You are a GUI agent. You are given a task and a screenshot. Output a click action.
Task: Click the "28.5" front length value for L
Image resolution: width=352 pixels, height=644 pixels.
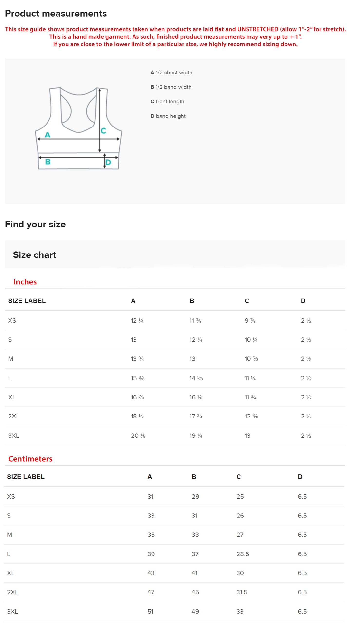pyautogui.click(x=243, y=554)
